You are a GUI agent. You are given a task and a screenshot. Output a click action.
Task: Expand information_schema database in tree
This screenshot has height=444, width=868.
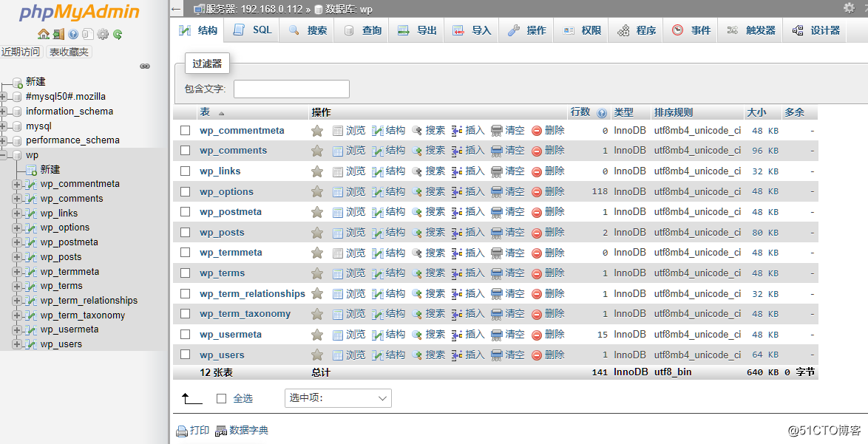click(3, 111)
